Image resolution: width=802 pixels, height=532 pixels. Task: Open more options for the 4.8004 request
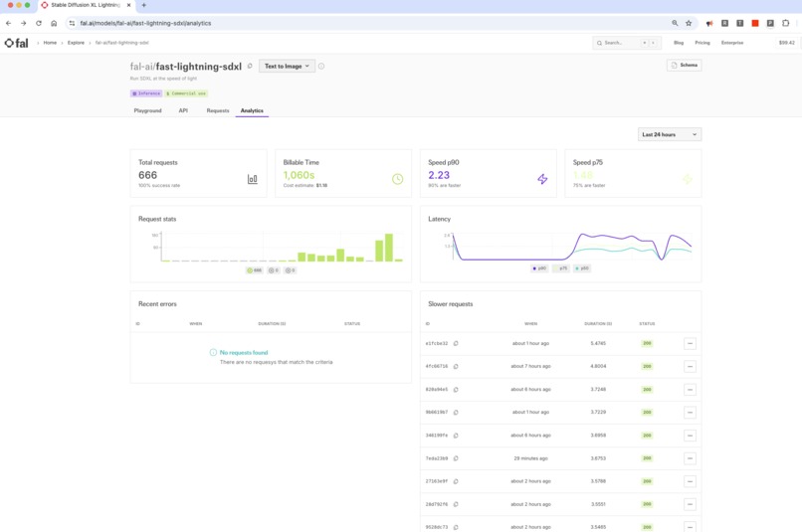click(x=690, y=366)
